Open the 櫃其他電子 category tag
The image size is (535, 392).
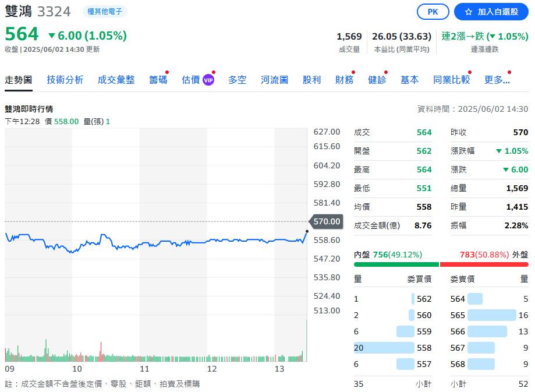coord(104,11)
